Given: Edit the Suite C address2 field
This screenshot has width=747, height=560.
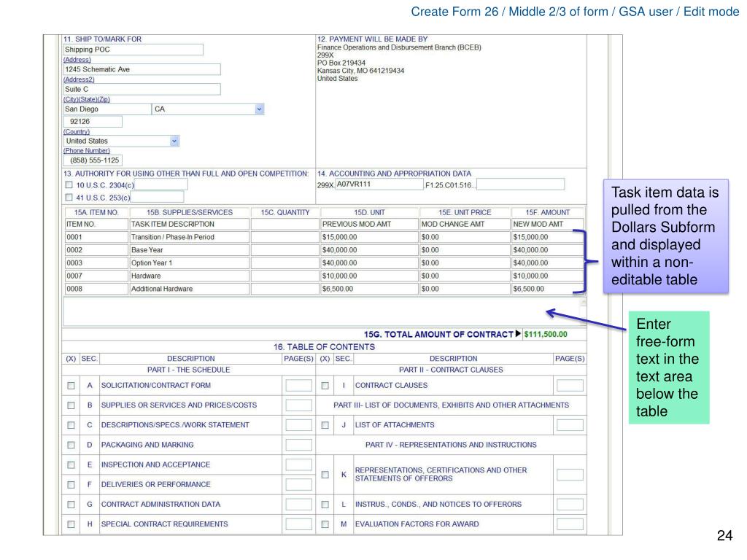Looking at the screenshot, I should tap(142, 89).
